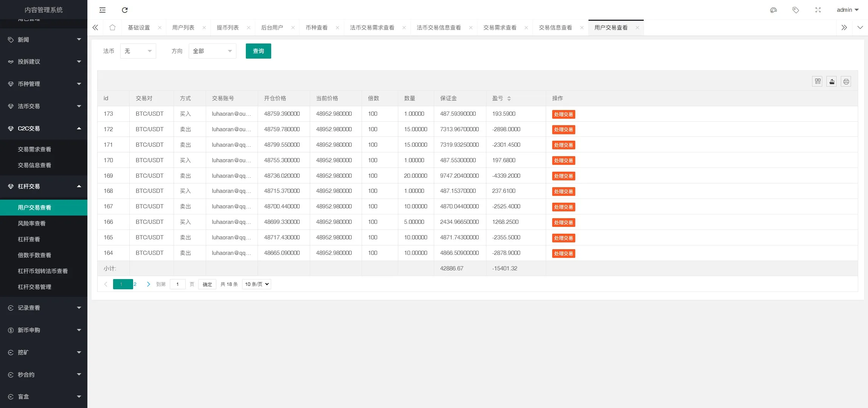Click 处理交易 for row id 164
Screen dimensions: 868x408
click(564, 254)
